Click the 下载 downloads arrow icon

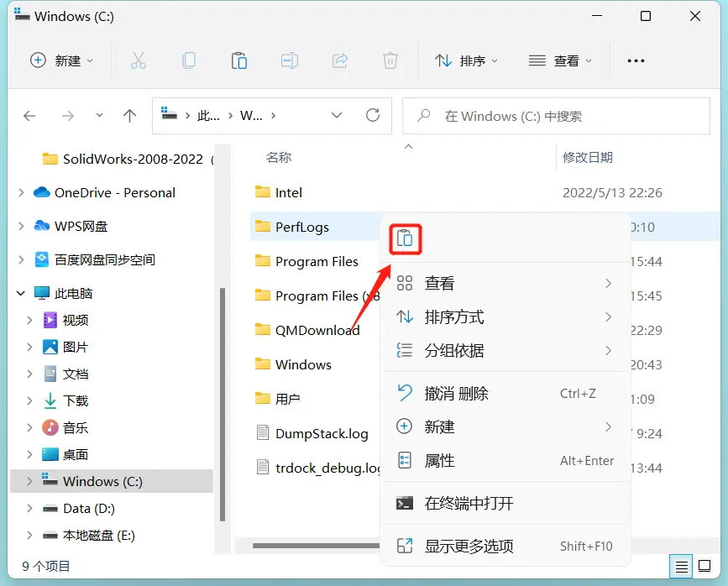pos(50,400)
